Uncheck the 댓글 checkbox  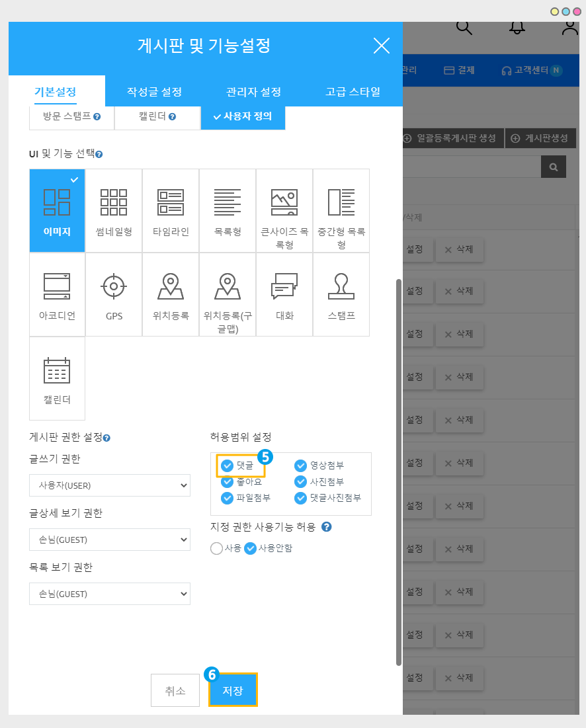point(227,465)
